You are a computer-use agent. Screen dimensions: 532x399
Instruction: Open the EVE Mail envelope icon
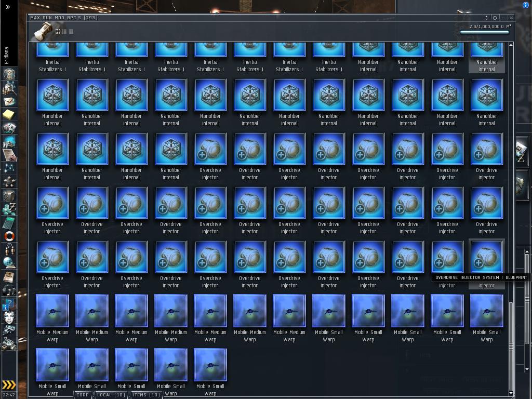tap(9, 101)
